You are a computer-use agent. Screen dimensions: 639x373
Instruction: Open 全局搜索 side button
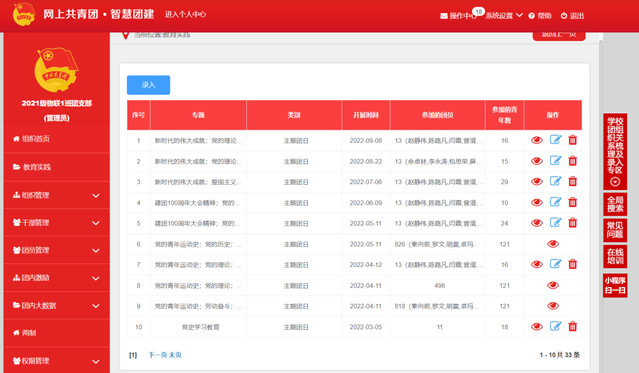click(615, 204)
